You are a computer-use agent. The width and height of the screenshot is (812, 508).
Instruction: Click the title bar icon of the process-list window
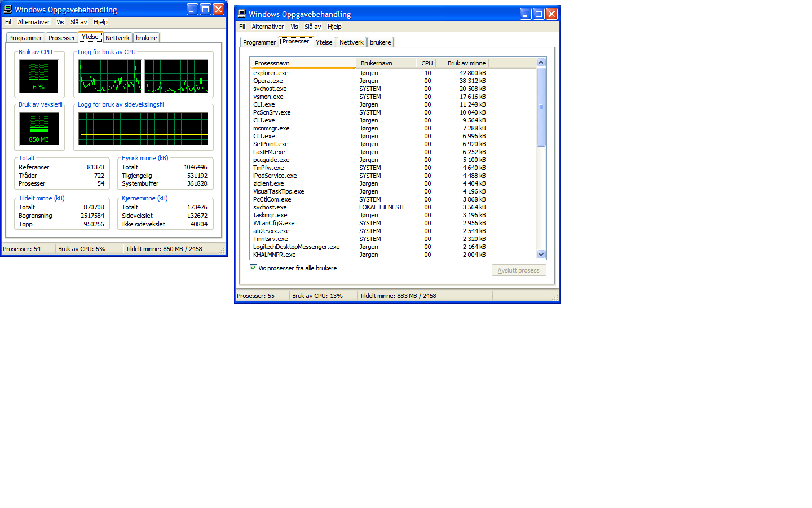click(242, 14)
